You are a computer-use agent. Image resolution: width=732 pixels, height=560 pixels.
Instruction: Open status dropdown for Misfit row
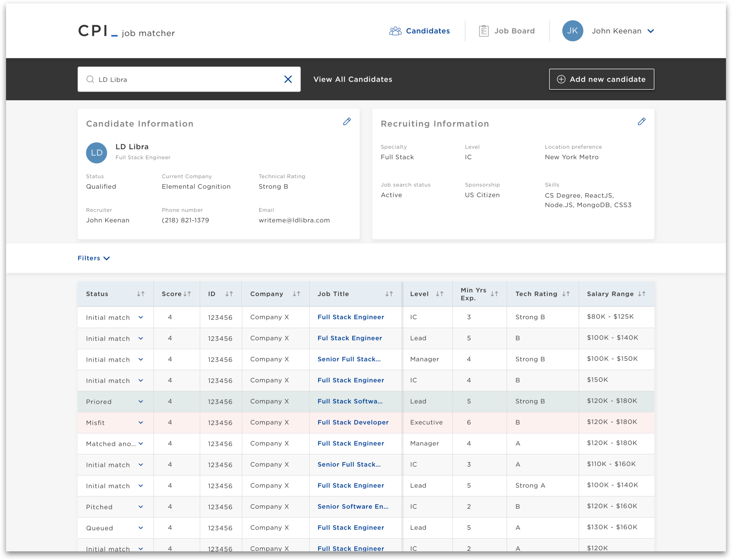[141, 423]
